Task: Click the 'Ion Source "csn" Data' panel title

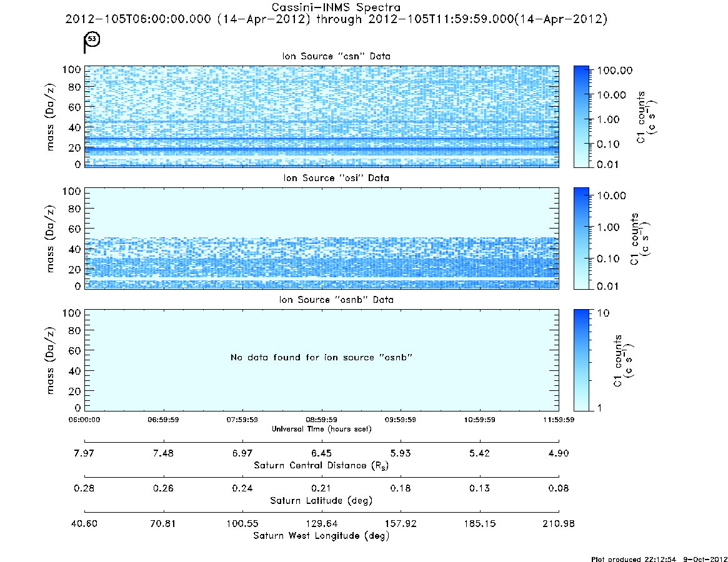Action: pos(336,56)
